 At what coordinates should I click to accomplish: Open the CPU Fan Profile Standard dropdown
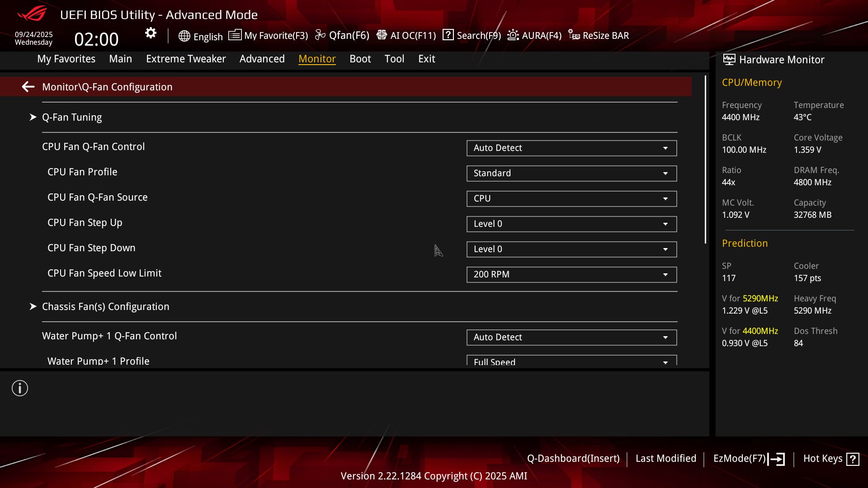(x=571, y=174)
